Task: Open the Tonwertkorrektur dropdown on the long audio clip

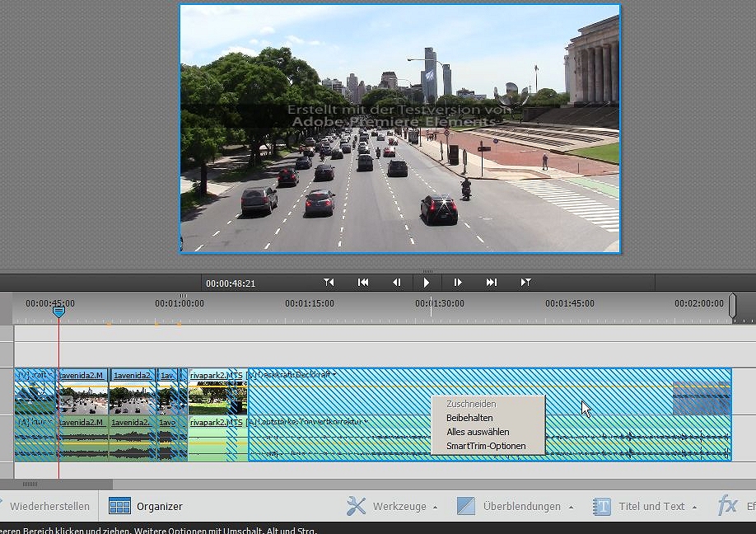Action: [x=366, y=422]
